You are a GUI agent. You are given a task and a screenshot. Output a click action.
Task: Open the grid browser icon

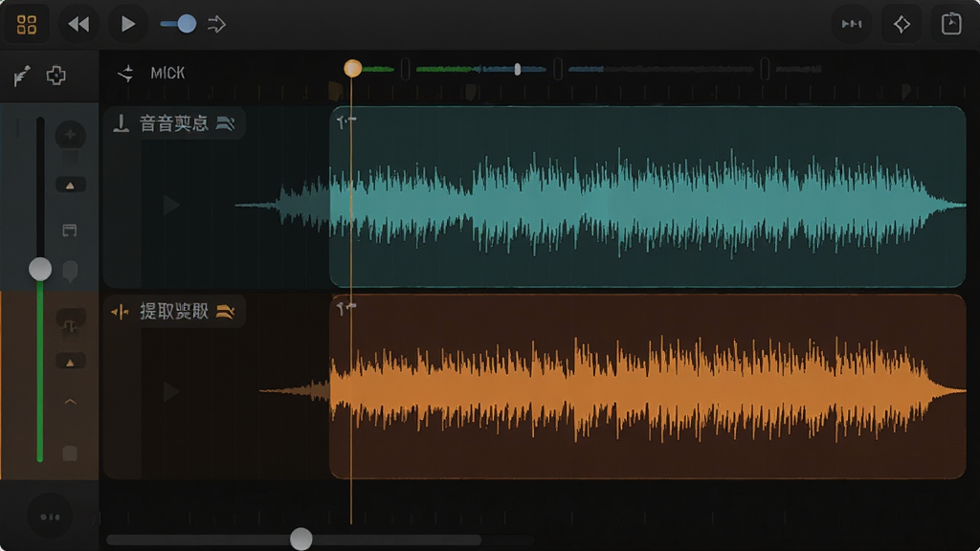point(26,24)
